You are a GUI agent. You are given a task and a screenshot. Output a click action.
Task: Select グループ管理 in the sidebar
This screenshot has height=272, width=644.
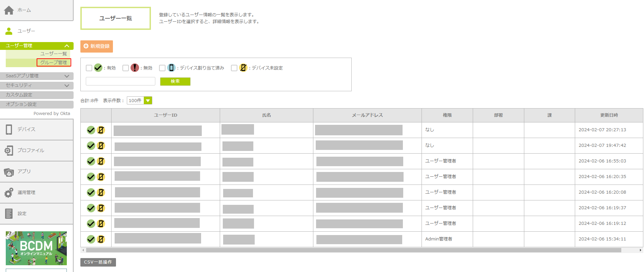tap(54, 62)
